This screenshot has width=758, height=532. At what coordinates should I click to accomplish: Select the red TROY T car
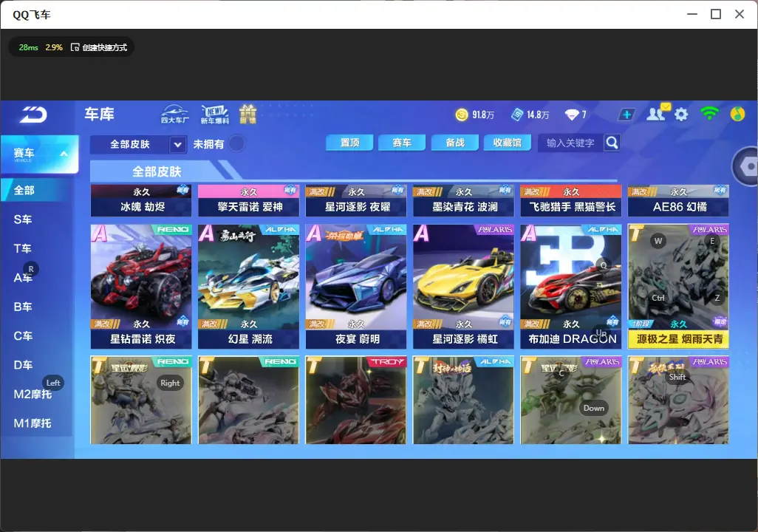pyautogui.click(x=356, y=400)
